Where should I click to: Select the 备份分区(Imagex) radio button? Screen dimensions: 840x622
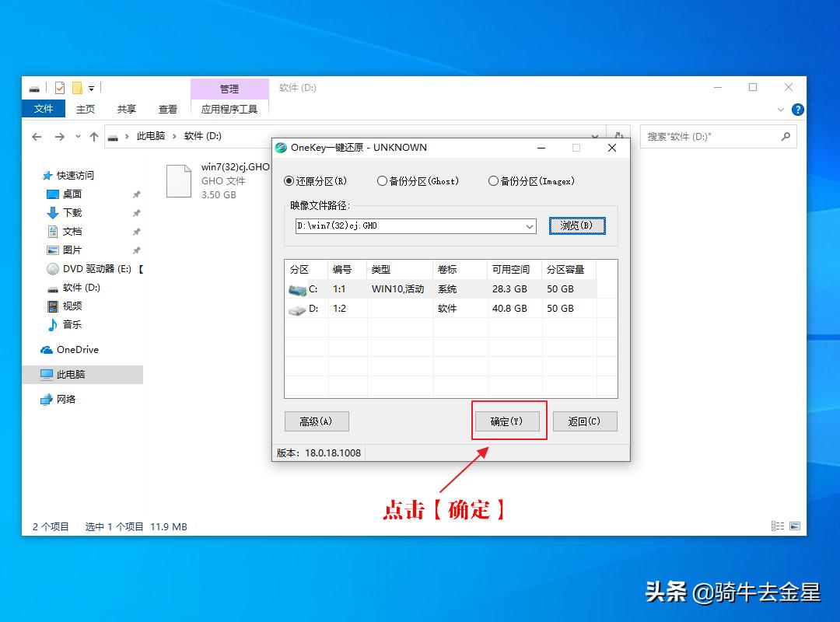pos(493,180)
